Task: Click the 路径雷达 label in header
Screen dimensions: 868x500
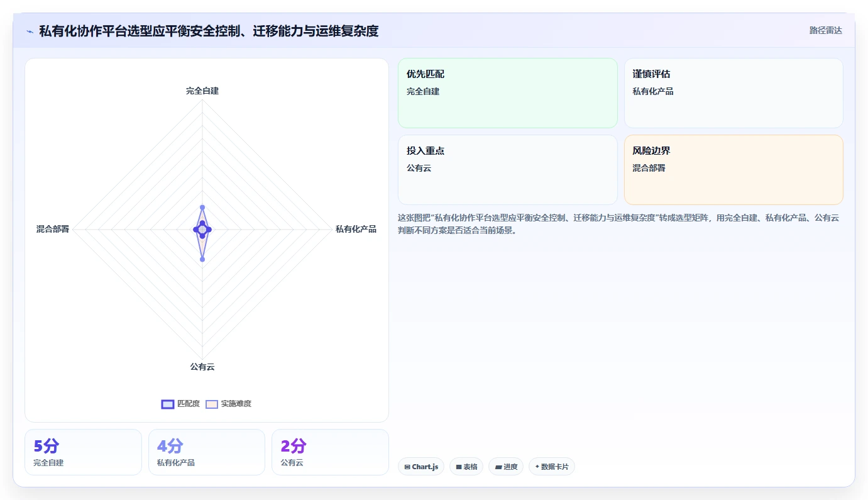Action: coord(825,30)
